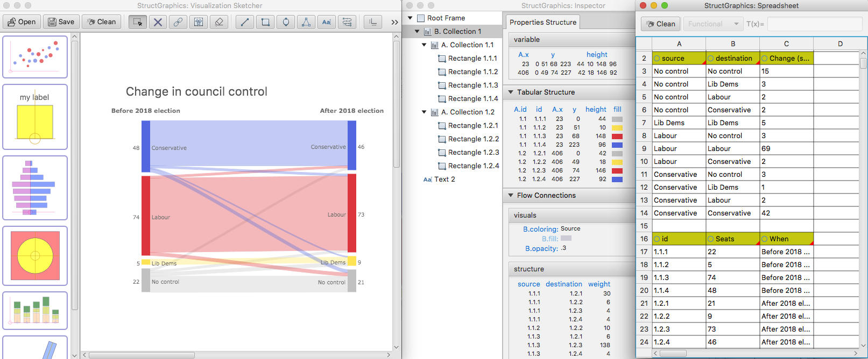Select the Text 2 tree item

(x=444, y=179)
